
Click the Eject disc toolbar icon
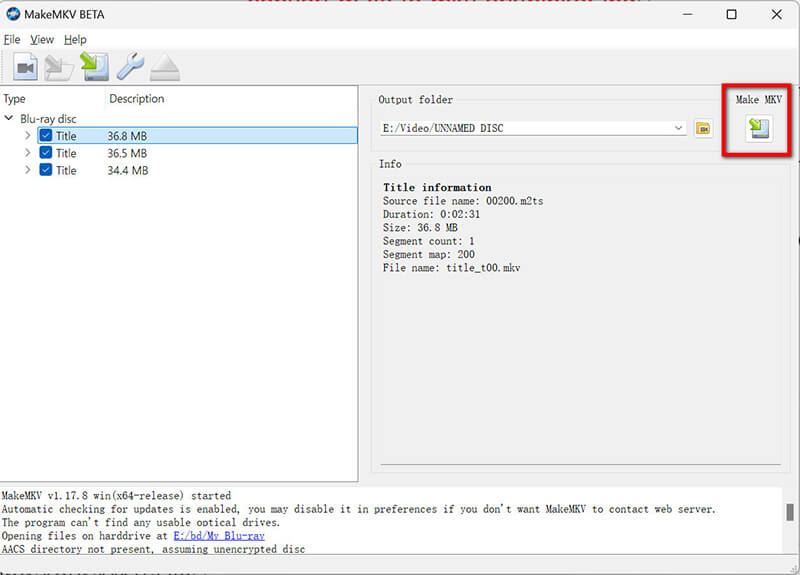tap(165, 67)
